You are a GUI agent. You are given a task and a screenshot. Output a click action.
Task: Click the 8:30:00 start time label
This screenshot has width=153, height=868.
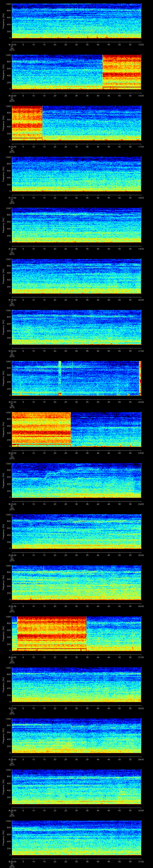pyautogui.click(x=12, y=862)
